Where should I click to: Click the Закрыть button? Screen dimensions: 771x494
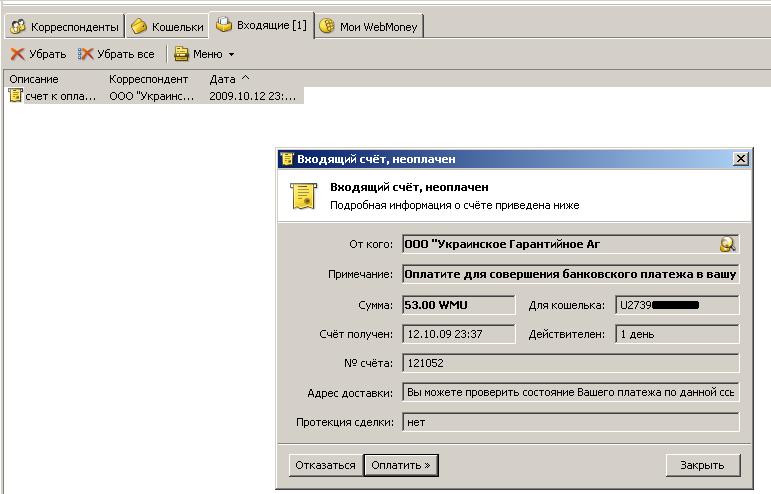pos(703,465)
